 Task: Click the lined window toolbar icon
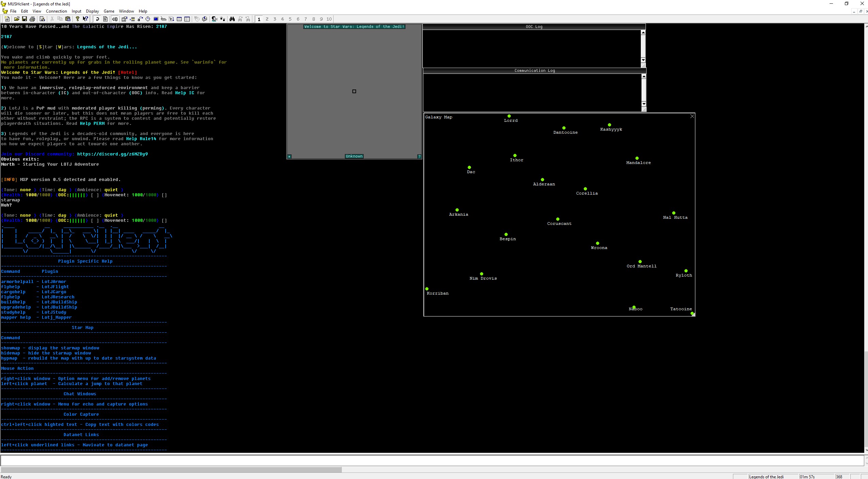pyautogui.click(x=179, y=19)
